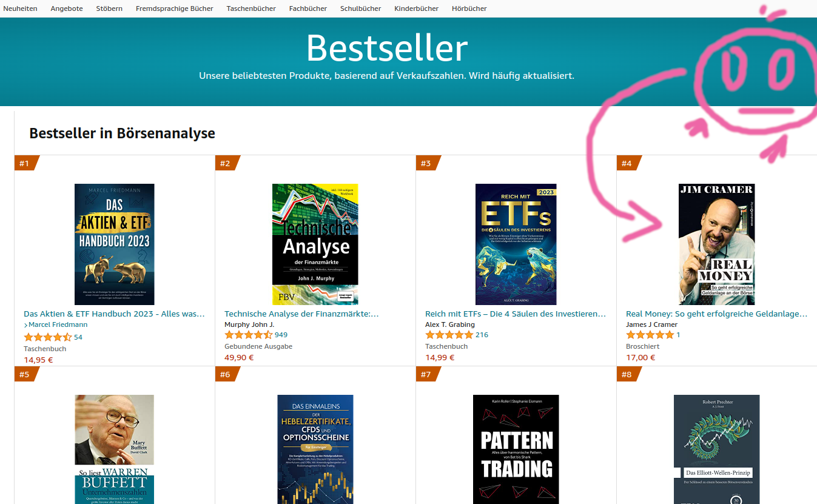Click the #4 rank badge

tap(628, 163)
